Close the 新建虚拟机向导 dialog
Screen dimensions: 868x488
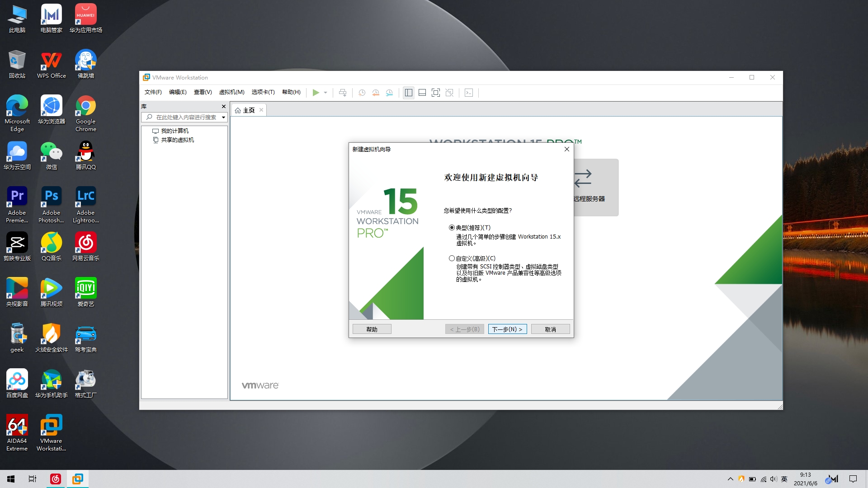click(566, 149)
